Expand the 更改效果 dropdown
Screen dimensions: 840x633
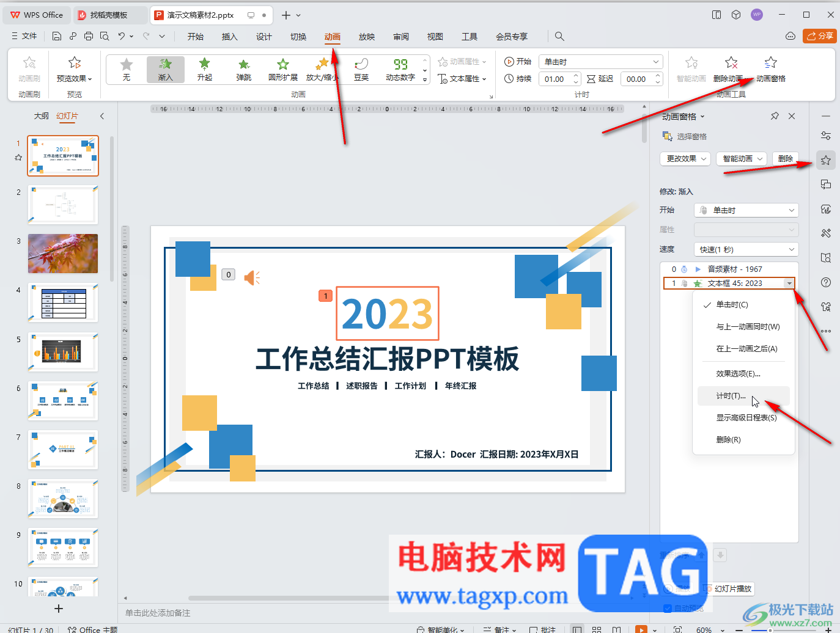(685, 159)
